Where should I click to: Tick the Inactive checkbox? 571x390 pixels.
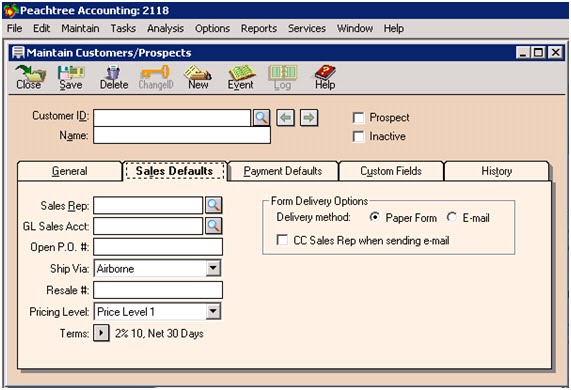point(359,137)
